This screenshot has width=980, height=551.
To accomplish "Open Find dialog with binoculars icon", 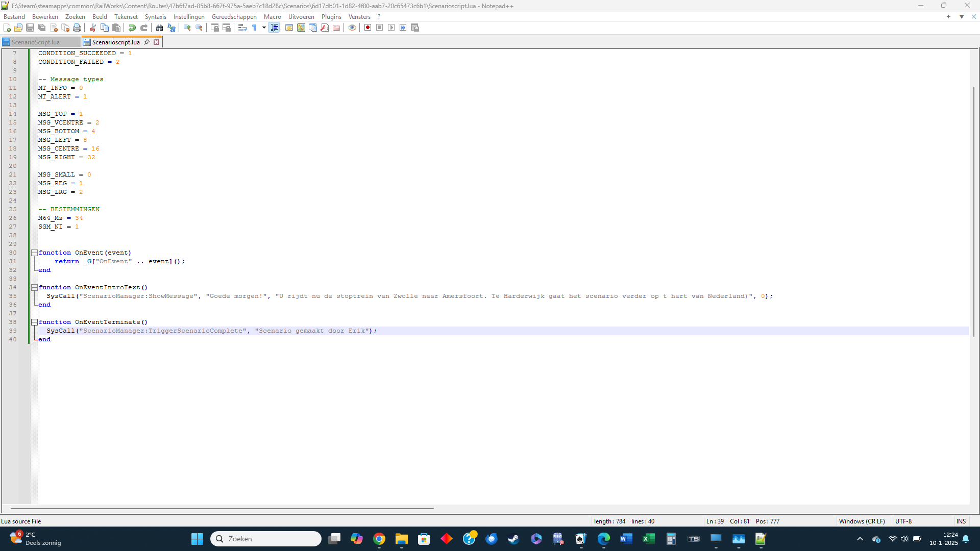I will pyautogui.click(x=160, y=28).
